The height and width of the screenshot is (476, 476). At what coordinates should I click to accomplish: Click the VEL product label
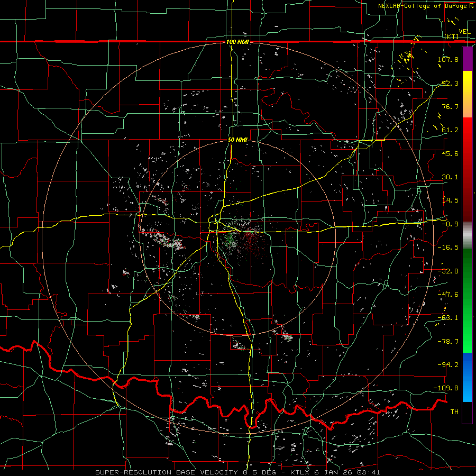tap(464, 32)
